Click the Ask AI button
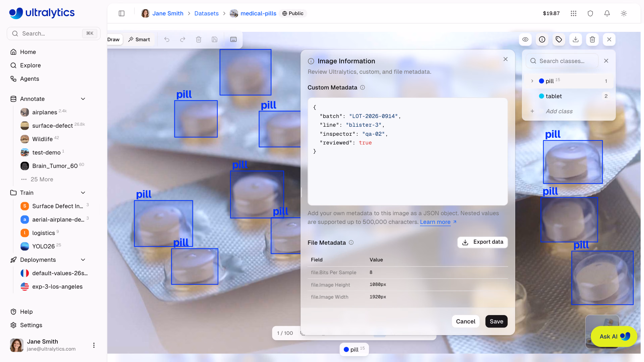The width and height of the screenshot is (644, 362). 614,337
